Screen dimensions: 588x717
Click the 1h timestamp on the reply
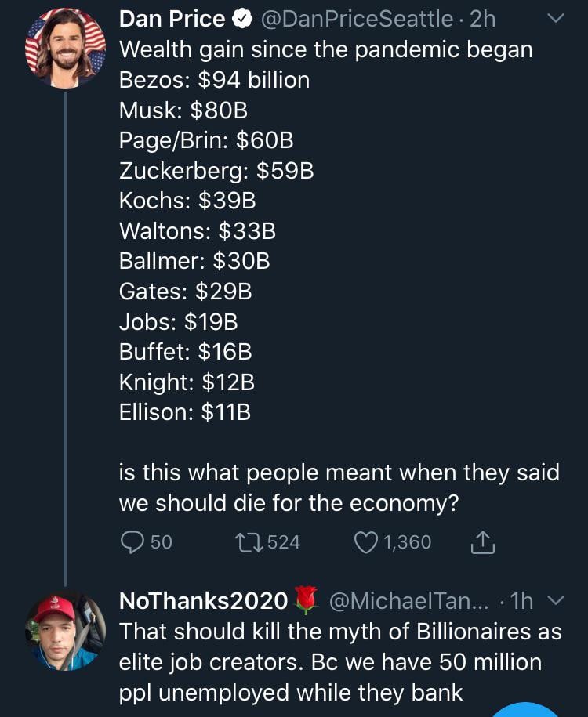[x=522, y=601]
